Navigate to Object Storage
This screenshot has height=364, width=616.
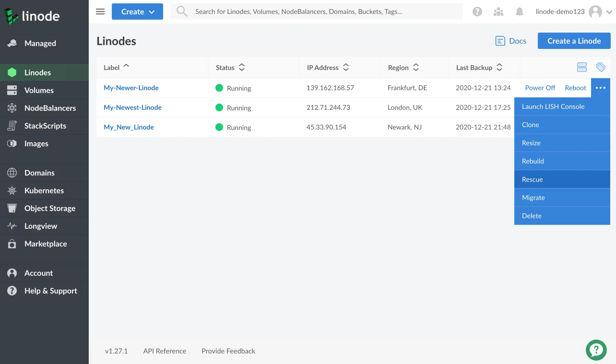(50, 208)
